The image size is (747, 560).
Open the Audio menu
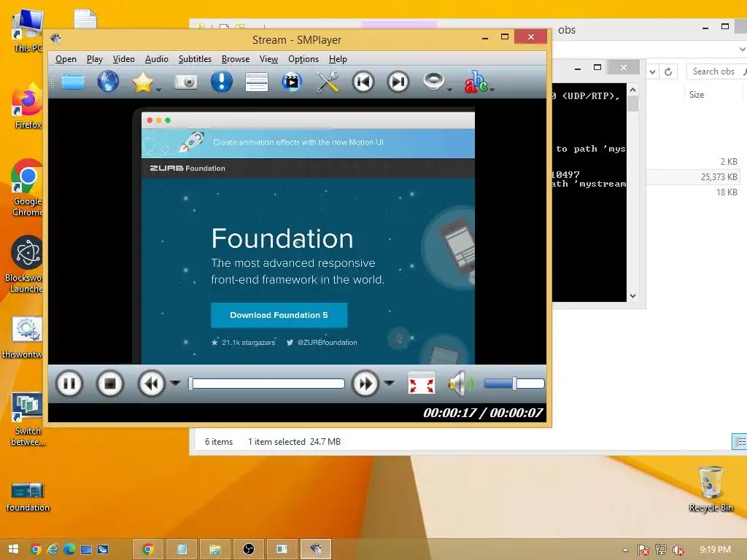tap(156, 59)
